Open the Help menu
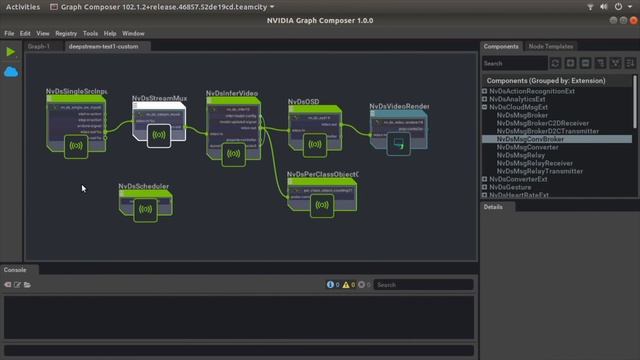The image size is (640, 360). pos(110,33)
